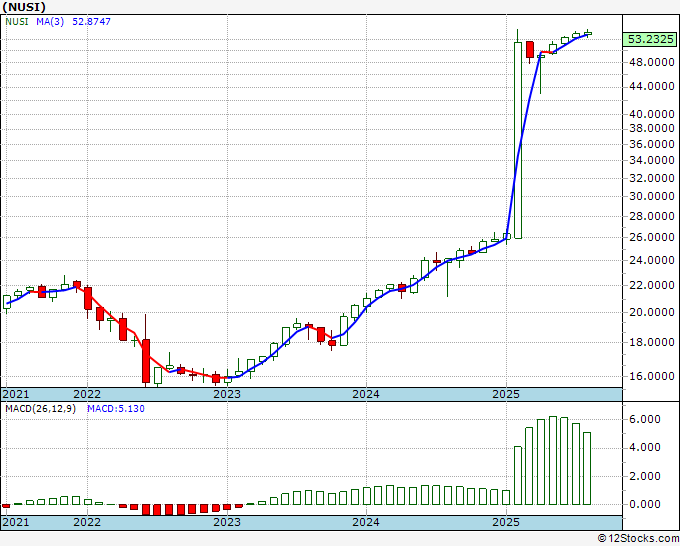
Task: Click the current price tag 53.2325
Action: click(651, 39)
